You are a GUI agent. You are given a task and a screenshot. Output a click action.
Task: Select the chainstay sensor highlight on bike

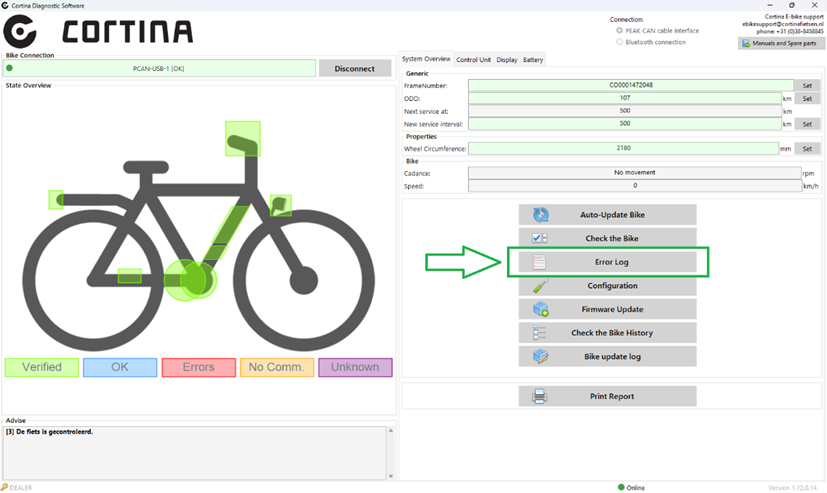[129, 275]
